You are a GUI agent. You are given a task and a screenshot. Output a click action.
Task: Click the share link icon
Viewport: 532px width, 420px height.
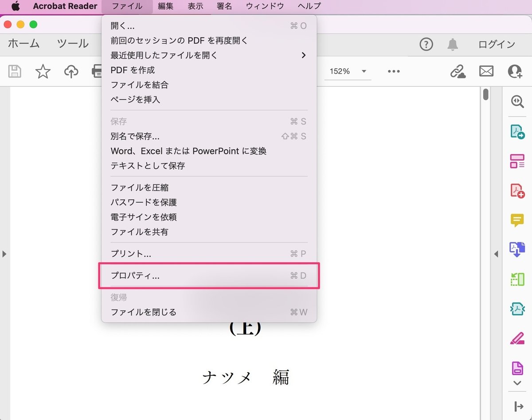tap(458, 71)
